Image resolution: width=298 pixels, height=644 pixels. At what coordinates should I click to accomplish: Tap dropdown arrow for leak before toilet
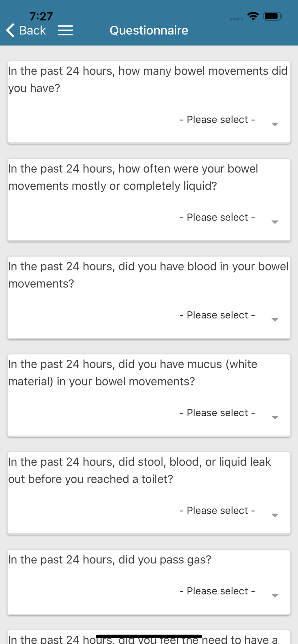pos(275,515)
